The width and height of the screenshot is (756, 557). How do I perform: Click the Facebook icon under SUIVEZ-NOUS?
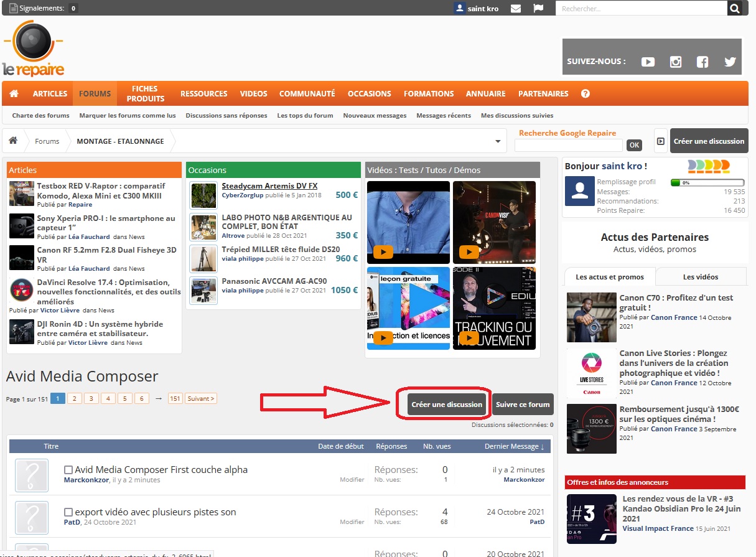coord(702,62)
